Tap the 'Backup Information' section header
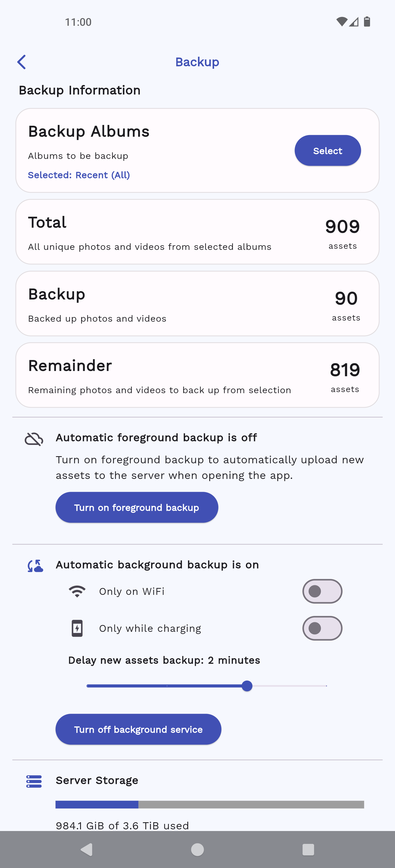Viewport: 395px width, 868px height. [80, 90]
